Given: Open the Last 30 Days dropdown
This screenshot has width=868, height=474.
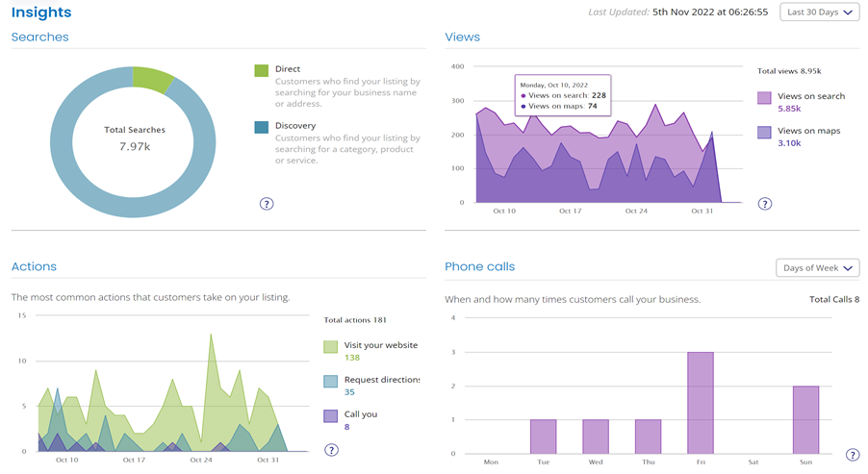Looking at the screenshot, I should [x=819, y=12].
